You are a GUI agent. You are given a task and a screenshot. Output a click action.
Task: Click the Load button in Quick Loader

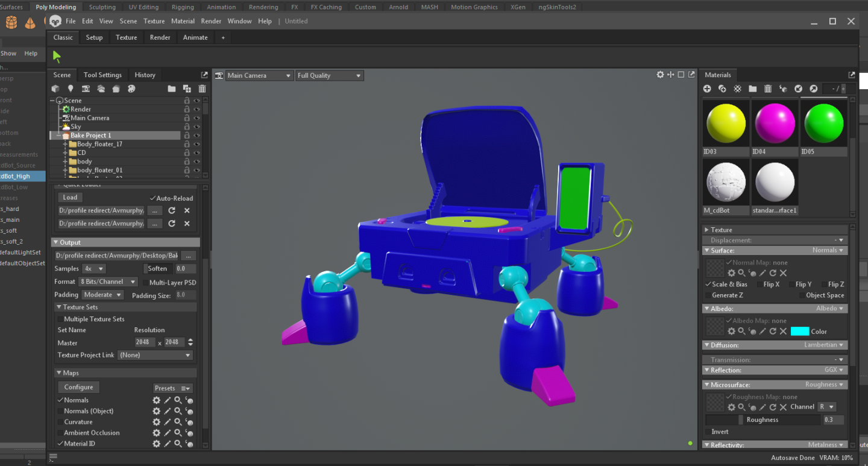pos(70,197)
